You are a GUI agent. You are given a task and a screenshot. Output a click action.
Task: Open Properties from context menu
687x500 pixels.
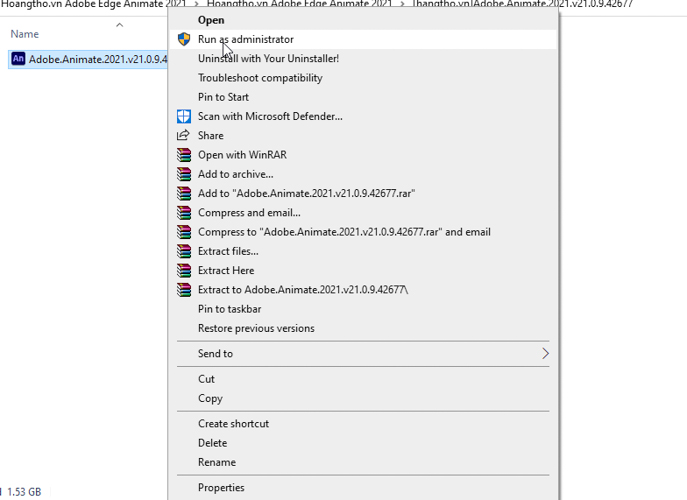tap(221, 488)
